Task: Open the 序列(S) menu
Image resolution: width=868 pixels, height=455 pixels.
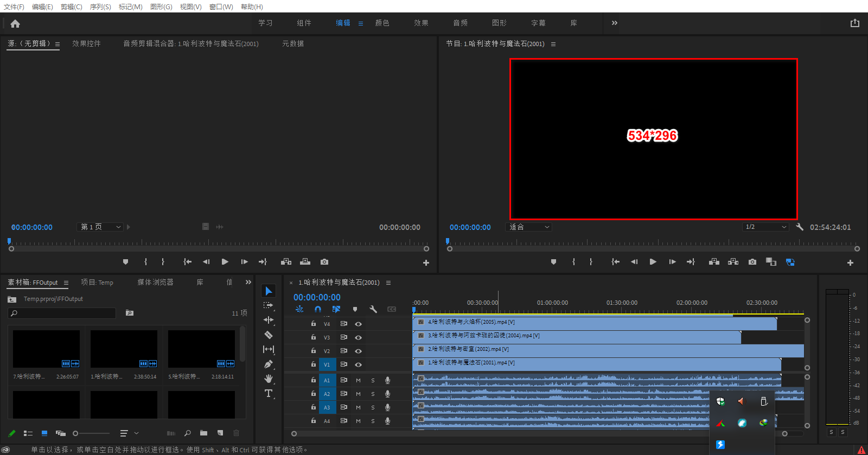Action: point(100,7)
